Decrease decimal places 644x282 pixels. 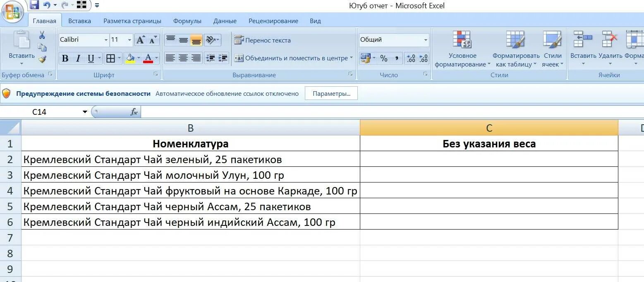424,58
